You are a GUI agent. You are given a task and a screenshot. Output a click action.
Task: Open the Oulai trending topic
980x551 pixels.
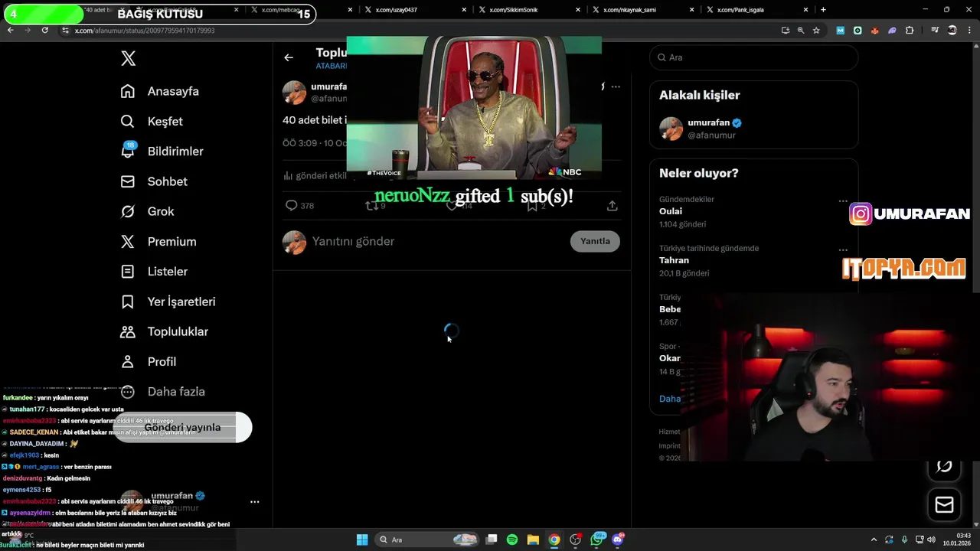pos(671,211)
